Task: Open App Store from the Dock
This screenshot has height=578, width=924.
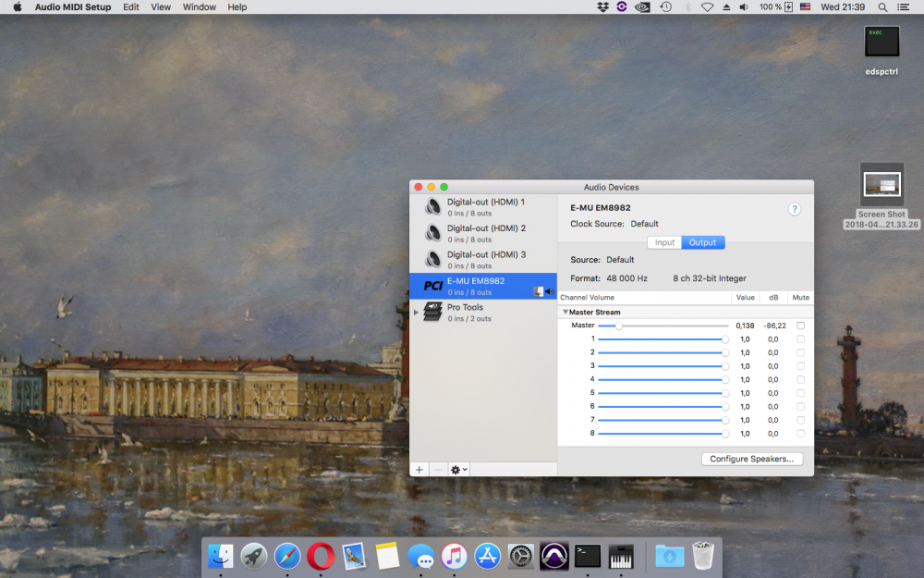Action: tap(487, 556)
